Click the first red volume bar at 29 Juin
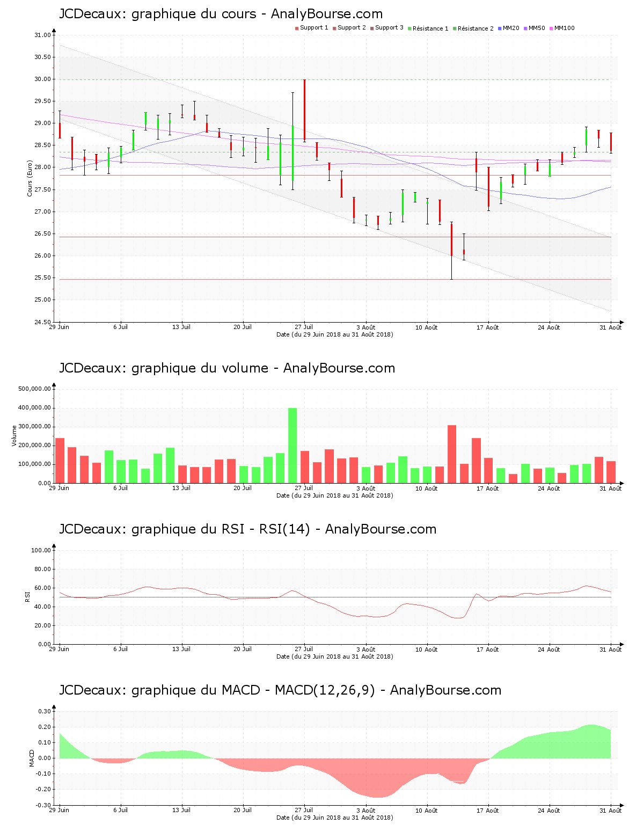The width and height of the screenshot is (644, 832). click(x=60, y=461)
